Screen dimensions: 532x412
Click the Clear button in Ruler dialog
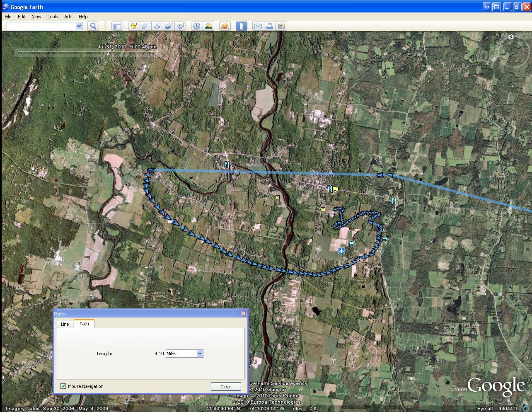click(x=226, y=386)
